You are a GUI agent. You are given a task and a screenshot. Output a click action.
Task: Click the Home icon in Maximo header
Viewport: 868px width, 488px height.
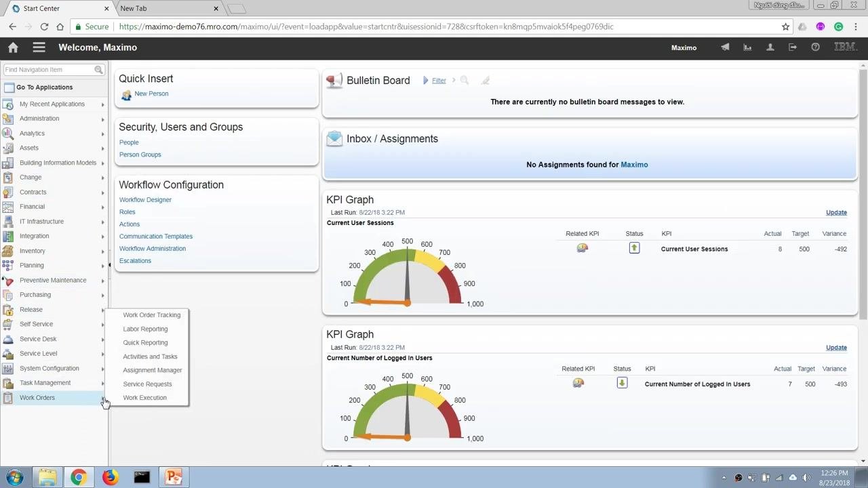pyautogui.click(x=13, y=47)
